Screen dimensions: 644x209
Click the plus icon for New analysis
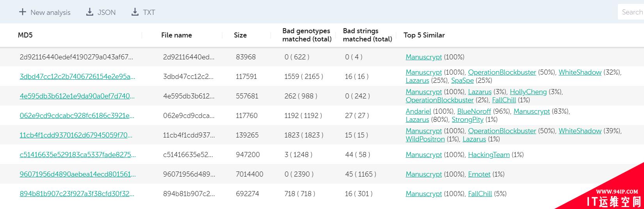click(23, 12)
